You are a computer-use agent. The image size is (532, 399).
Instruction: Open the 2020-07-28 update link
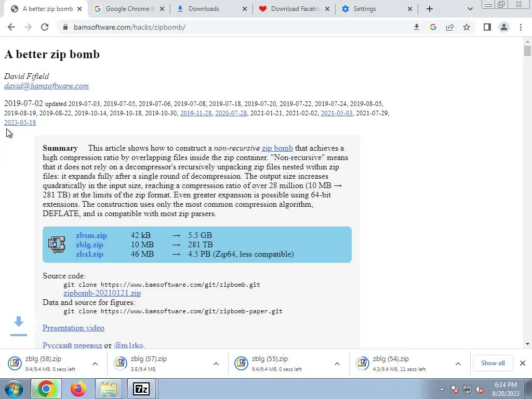coord(231,113)
